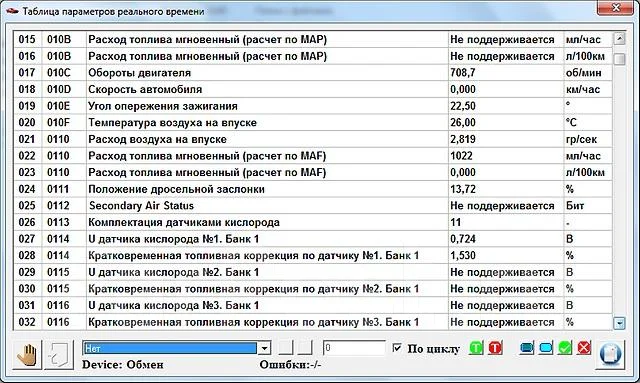Select row 'Скорость автомобиля'
Screen dimensions: 640x383
pyautogui.click(x=313, y=89)
